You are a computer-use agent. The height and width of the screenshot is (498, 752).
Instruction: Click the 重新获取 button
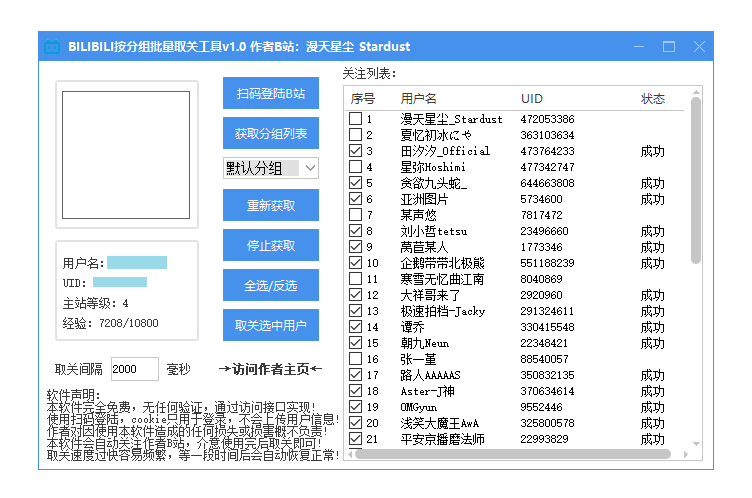(x=270, y=205)
